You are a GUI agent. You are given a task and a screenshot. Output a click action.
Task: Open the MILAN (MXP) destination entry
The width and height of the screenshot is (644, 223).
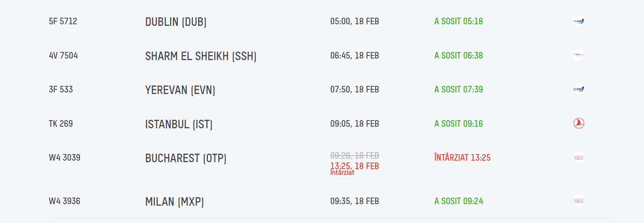click(x=174, y=201)
